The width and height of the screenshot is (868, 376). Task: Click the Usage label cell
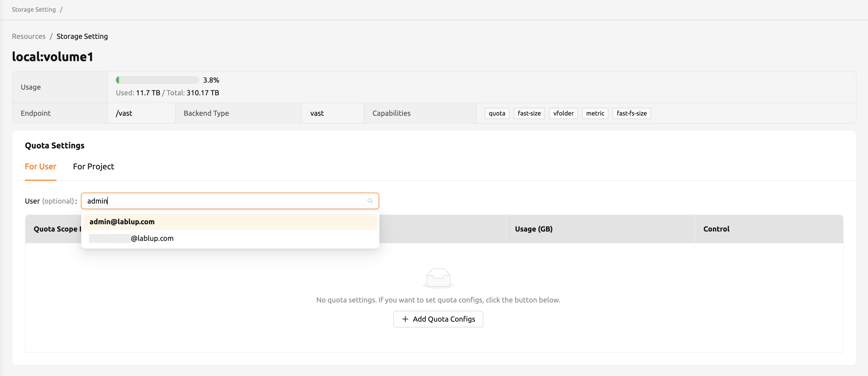[x=60, y=87]
